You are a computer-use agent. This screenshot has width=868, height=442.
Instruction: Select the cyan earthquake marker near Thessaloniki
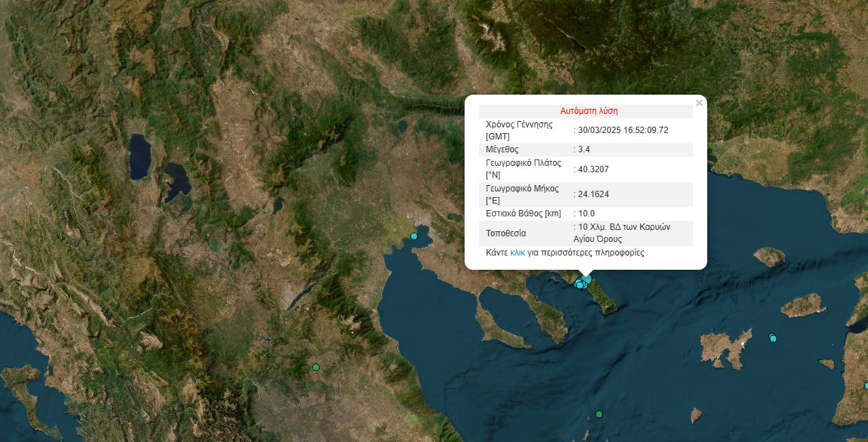414,236
